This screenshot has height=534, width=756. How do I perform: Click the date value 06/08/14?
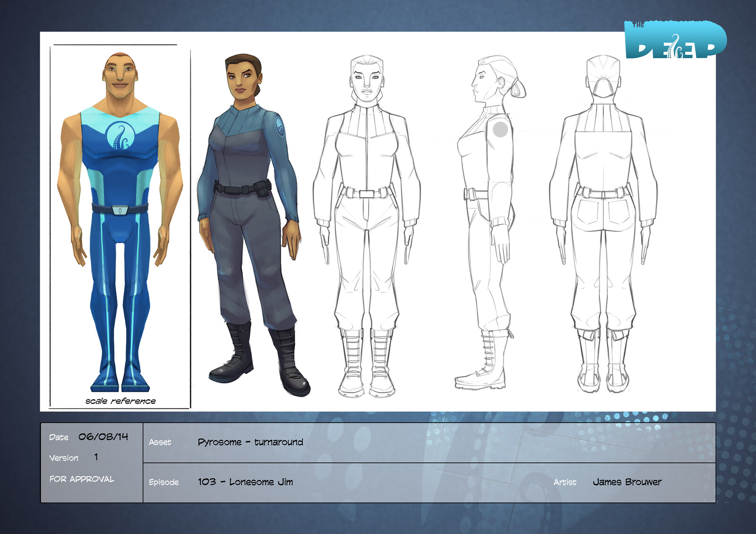click(x=103, y=437)
